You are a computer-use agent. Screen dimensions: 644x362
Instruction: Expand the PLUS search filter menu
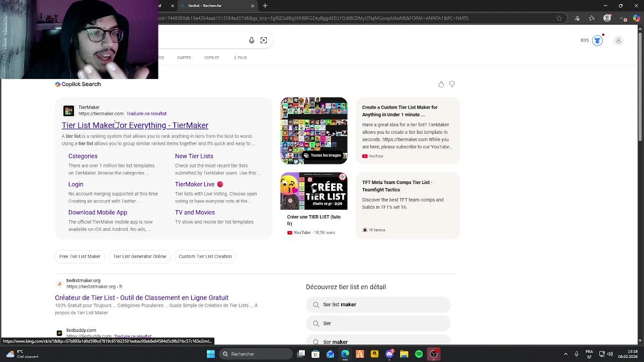tap(240, 58)
